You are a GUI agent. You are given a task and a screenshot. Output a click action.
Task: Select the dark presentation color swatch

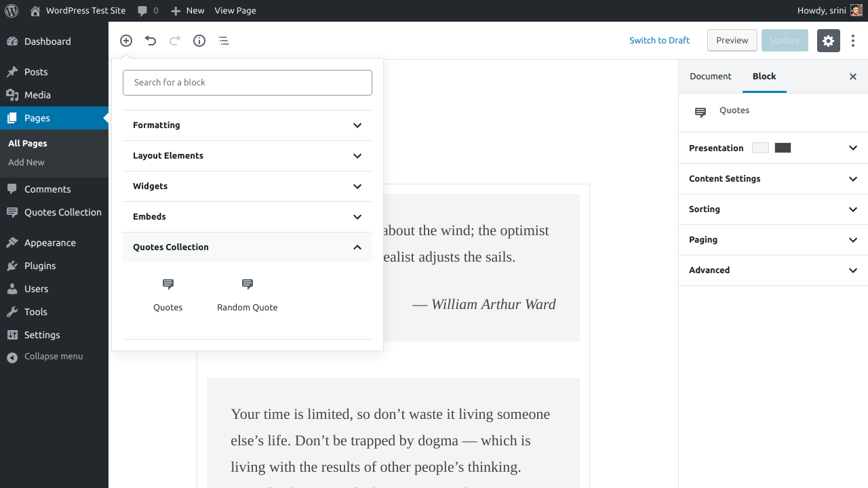783,148
